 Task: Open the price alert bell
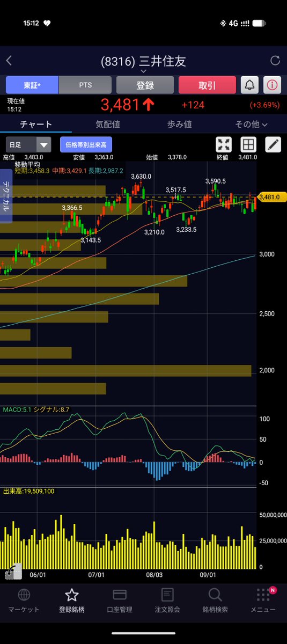pyautogui.click(x=250, y=85)
